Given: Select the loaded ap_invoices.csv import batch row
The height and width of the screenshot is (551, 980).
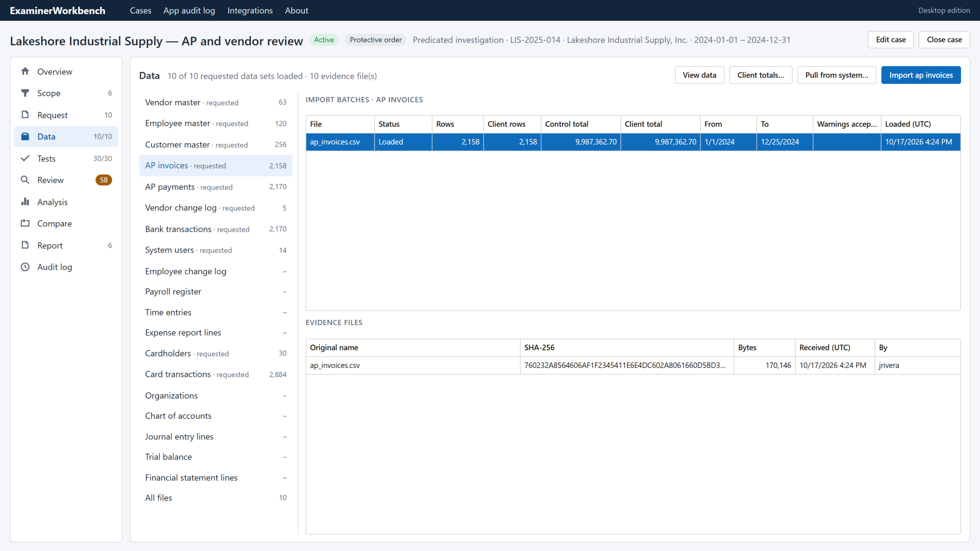Looking at the screenshot, I should pyautogui.click(x=633, y=142).
